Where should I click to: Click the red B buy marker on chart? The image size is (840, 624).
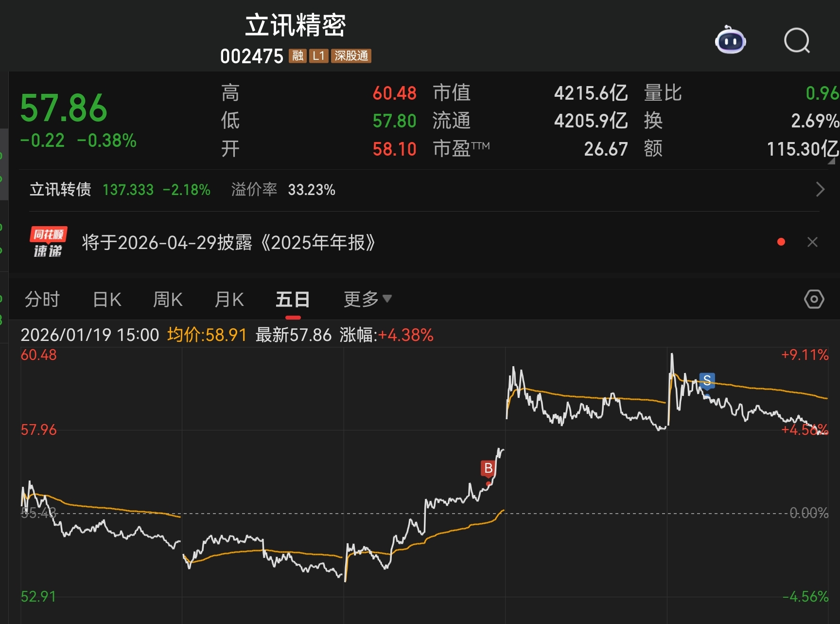[x=488, y=468]
